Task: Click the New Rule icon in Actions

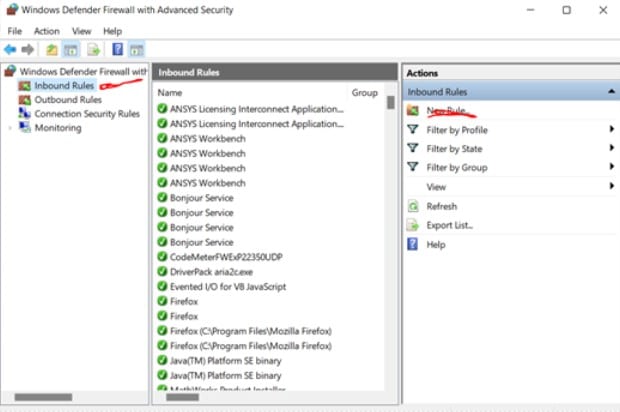Action: [412, 110]
